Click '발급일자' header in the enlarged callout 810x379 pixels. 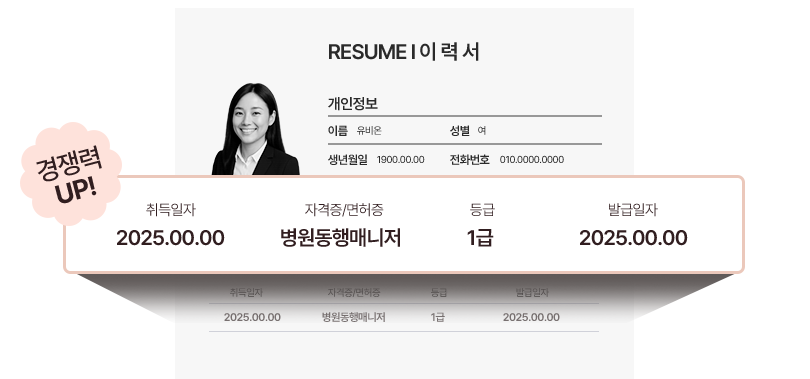click(x=633, y=210)
